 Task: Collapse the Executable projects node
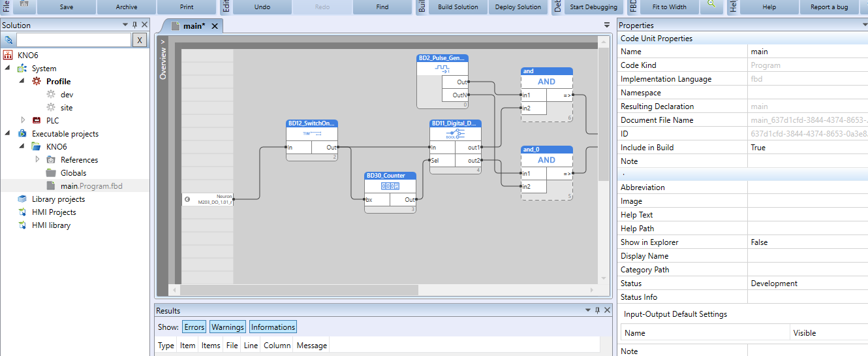[8, 133]
